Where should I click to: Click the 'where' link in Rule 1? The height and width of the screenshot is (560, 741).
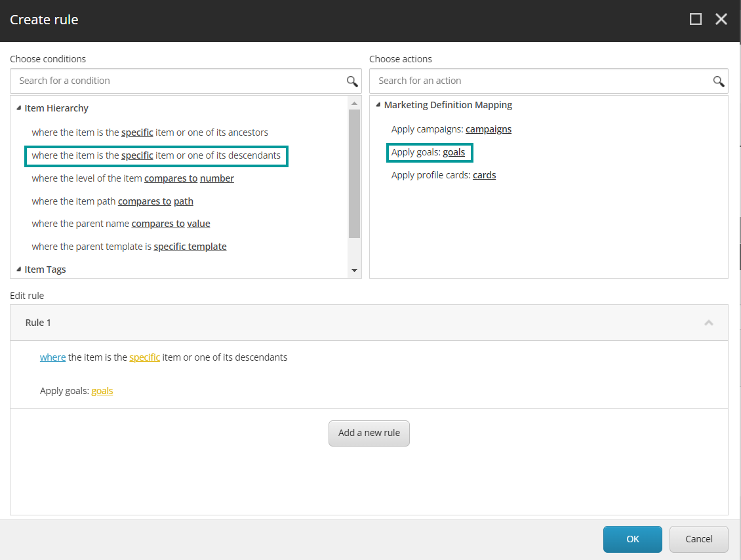pyautogui.click(x=53, y=358)
